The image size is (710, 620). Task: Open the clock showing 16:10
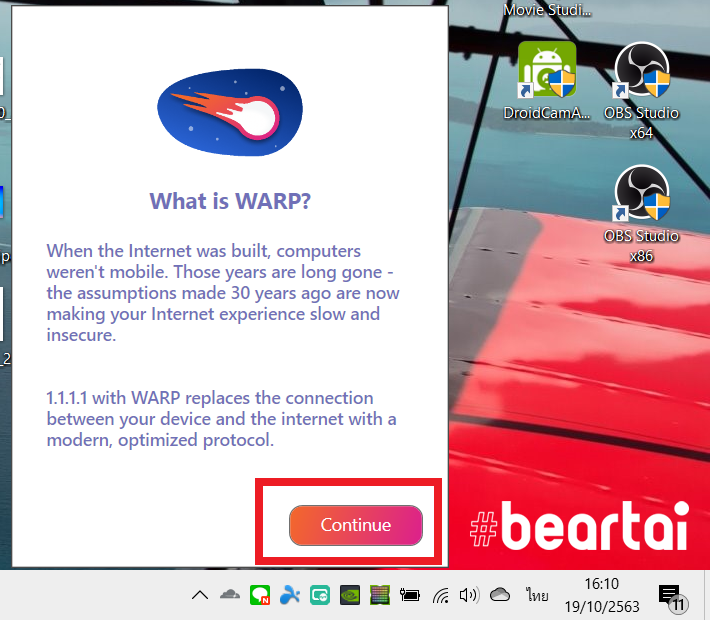tap(602, 595)
